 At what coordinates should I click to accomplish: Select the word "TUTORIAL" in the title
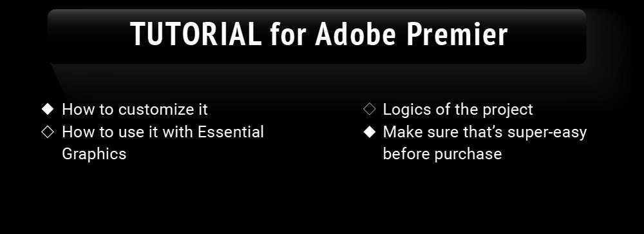(x=196, y=34)
